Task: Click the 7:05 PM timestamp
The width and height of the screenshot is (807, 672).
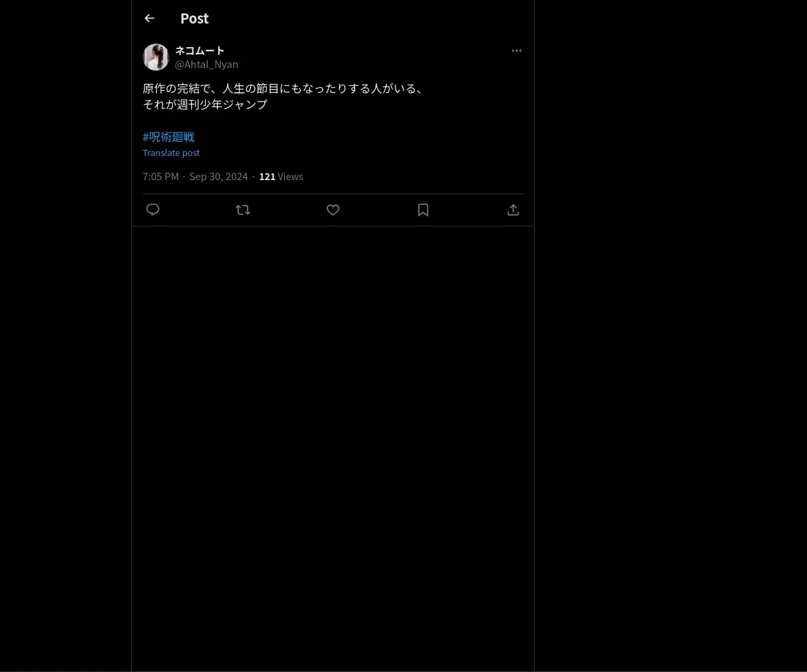Action: [x=161, y=177]
